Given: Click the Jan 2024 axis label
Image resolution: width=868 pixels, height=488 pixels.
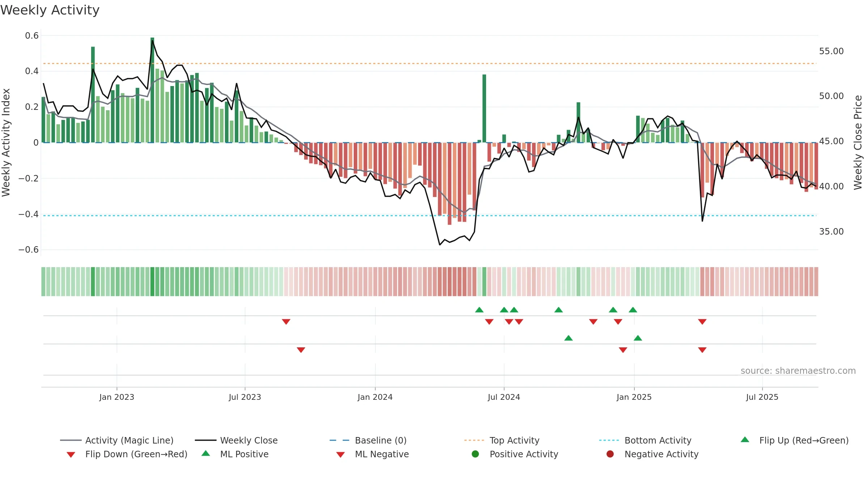Looking at the screenshot, I should click(375, 397).
